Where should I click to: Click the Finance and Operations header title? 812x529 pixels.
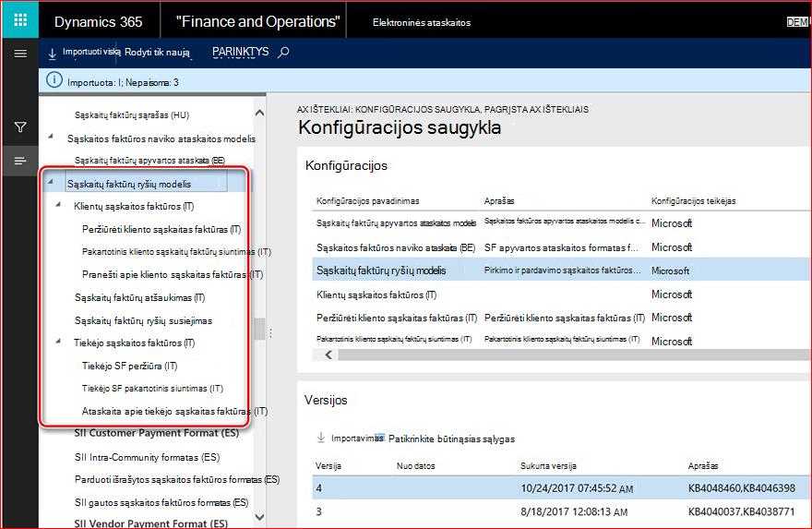[x=257, y=22]
